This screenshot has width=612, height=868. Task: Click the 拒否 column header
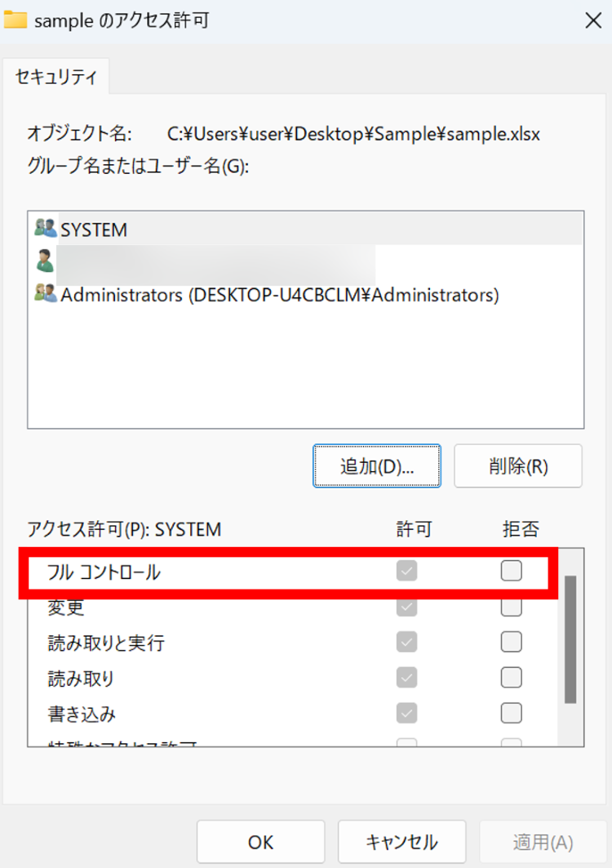pos(521,529)
